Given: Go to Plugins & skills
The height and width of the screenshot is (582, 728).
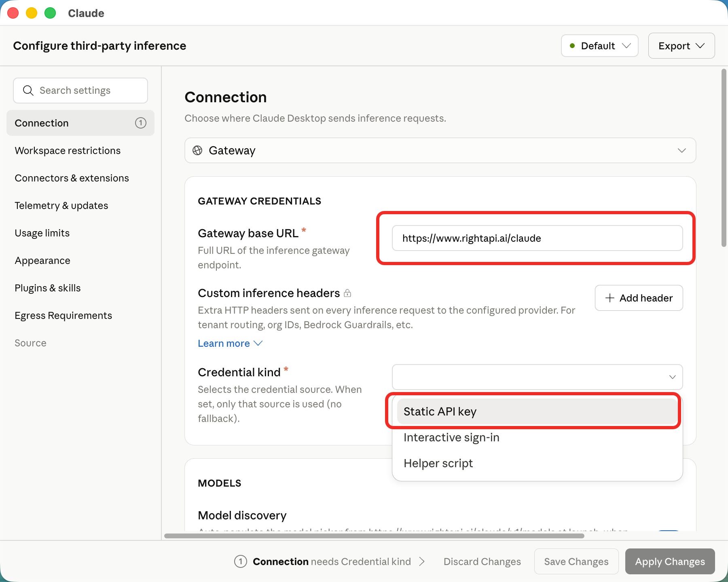Looking at the screenshot, I should tap(80, 288).
